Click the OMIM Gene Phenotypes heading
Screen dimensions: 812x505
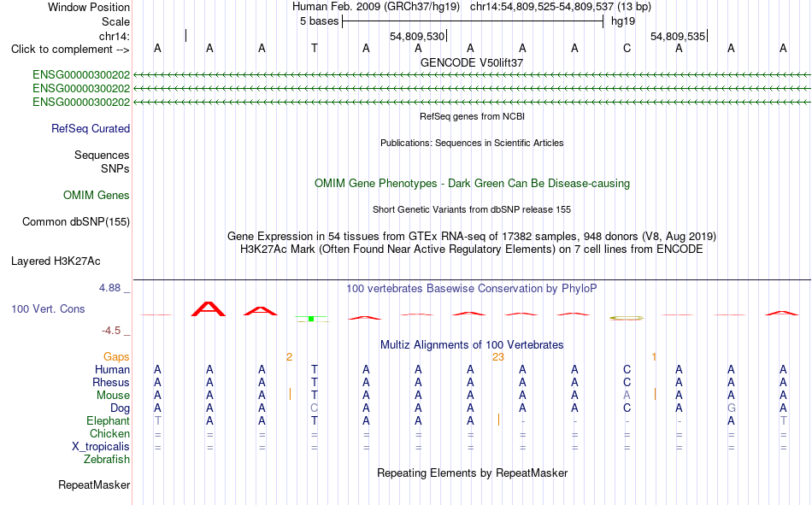click(473, 184)
